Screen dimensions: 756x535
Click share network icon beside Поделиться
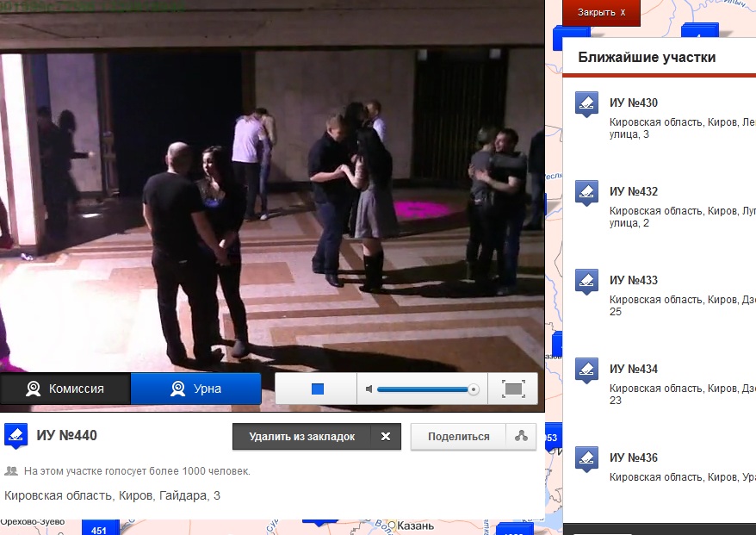tap(521, 437)
